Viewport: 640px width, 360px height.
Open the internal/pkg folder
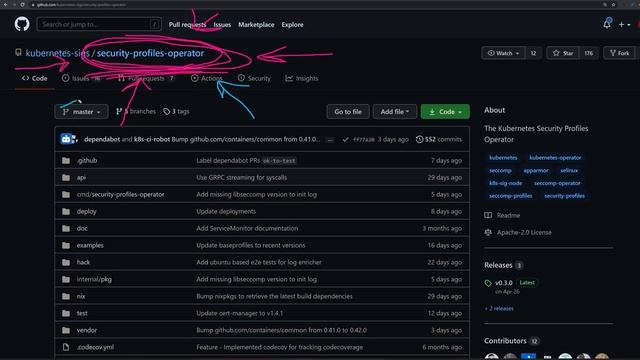click(94, 279)
